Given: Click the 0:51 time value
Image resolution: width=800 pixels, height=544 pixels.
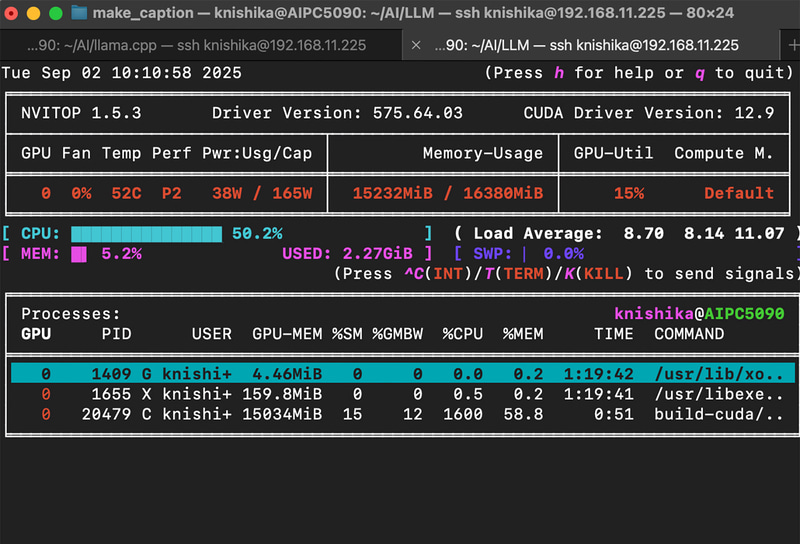Looking at the screenshot, I should pyautogui.click(x=613, y=414).
